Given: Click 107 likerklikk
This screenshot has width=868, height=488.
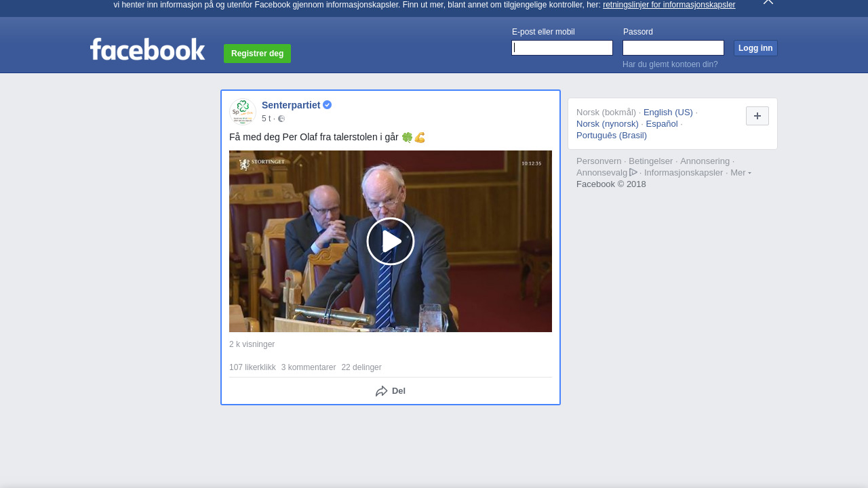Looking at the screenshot, I should (252, 367).
